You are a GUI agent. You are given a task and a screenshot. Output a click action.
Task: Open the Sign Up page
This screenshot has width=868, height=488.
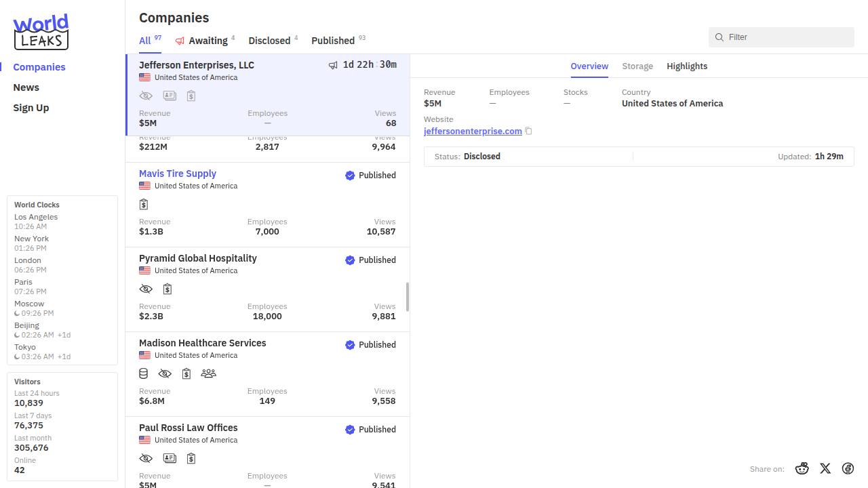31,108
